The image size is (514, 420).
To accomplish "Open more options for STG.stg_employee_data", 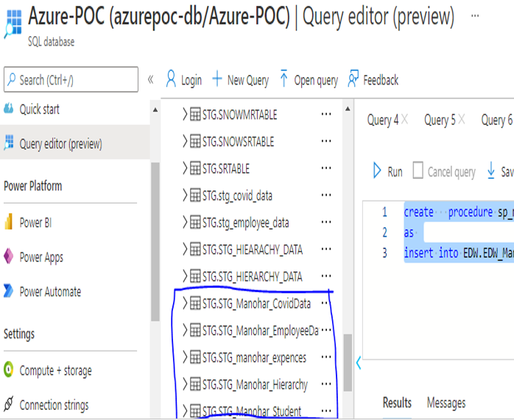I will click(x=326, y=222).
